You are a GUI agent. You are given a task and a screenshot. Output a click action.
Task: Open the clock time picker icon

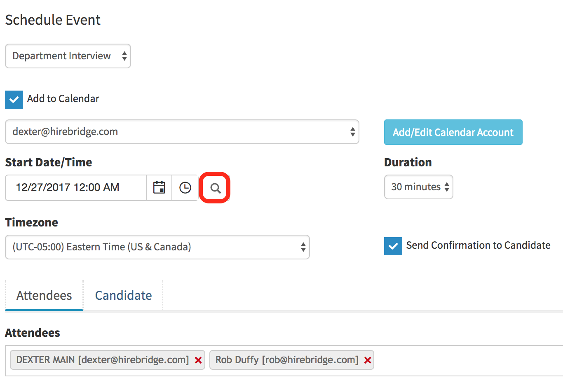coord(185,188)
